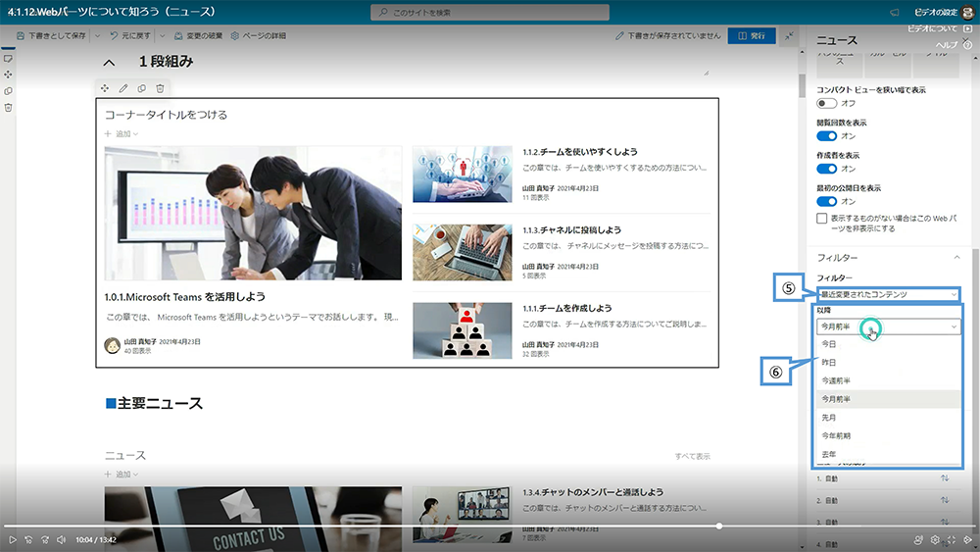
Task: Click thumbnail of 1.1.1.チームを作成しよう article
Action: pos(463,330)
